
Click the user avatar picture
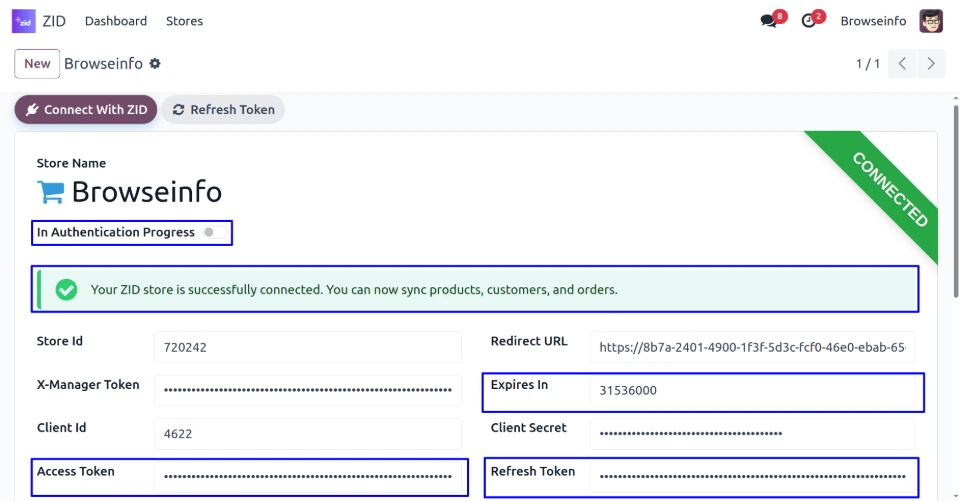click(x=931, y=21)
